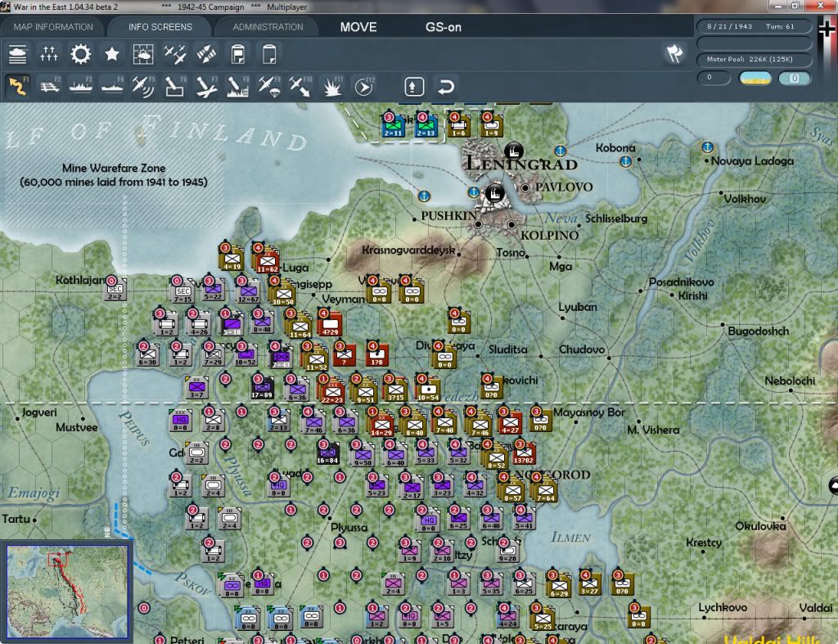The image size is (838, 644).
Task: Click the Chudovo town label
Action: pos(582,349)
